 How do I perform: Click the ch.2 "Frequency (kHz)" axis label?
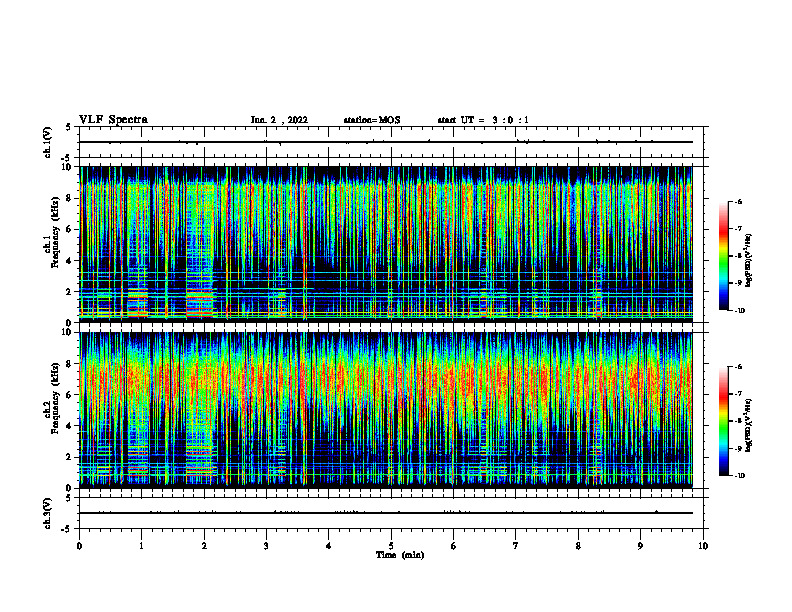point(55,398)
